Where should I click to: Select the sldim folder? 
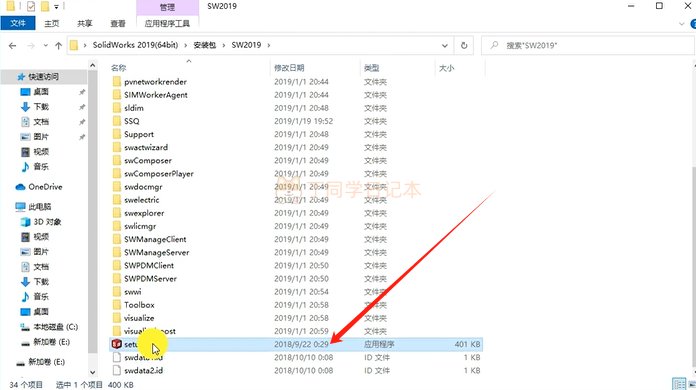pos(134,108)
